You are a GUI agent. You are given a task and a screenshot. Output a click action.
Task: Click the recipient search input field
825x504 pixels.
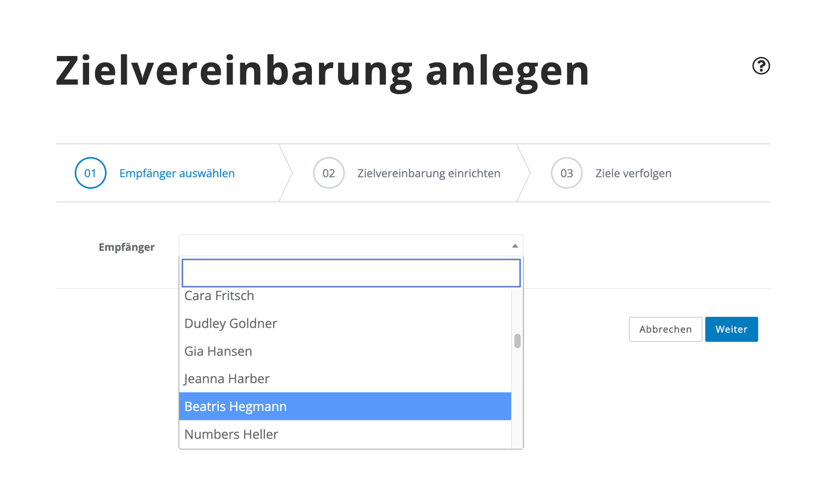click(x=351, y=273)
